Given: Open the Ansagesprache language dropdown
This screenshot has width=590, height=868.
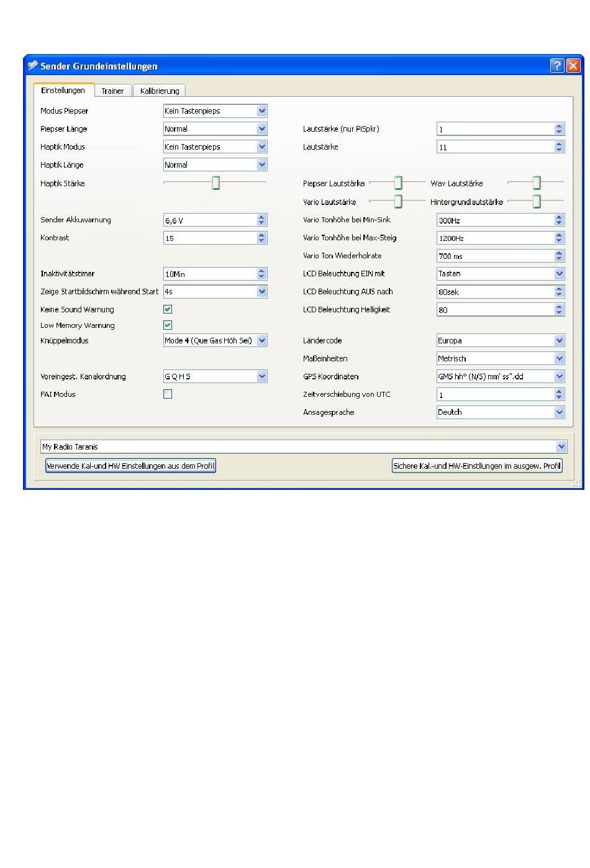Looking at the screenshot, I should click(559, 412).
